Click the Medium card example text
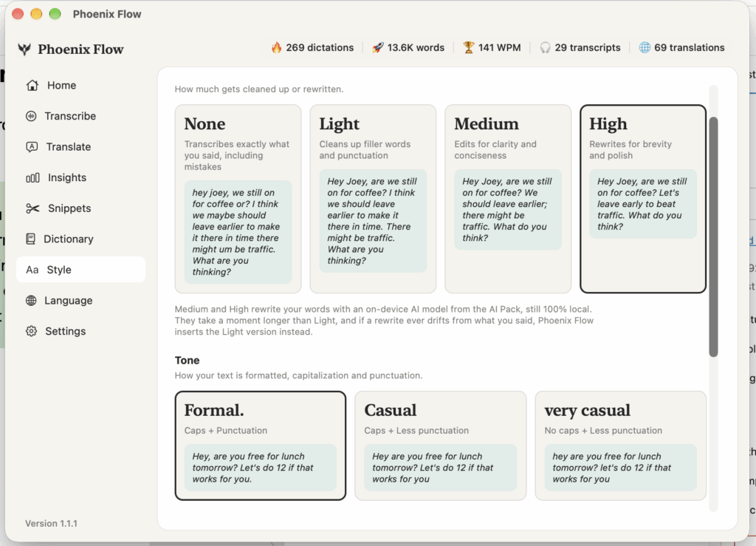 pos(508,209)
